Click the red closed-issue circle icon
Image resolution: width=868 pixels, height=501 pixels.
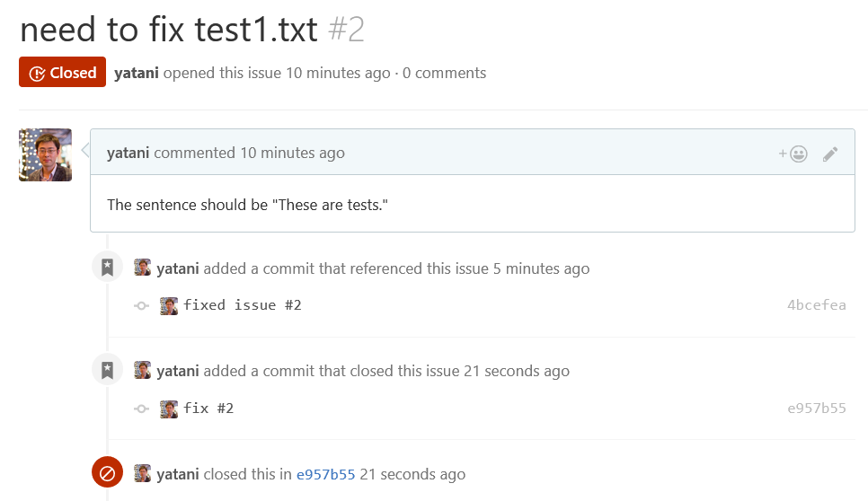108,471
